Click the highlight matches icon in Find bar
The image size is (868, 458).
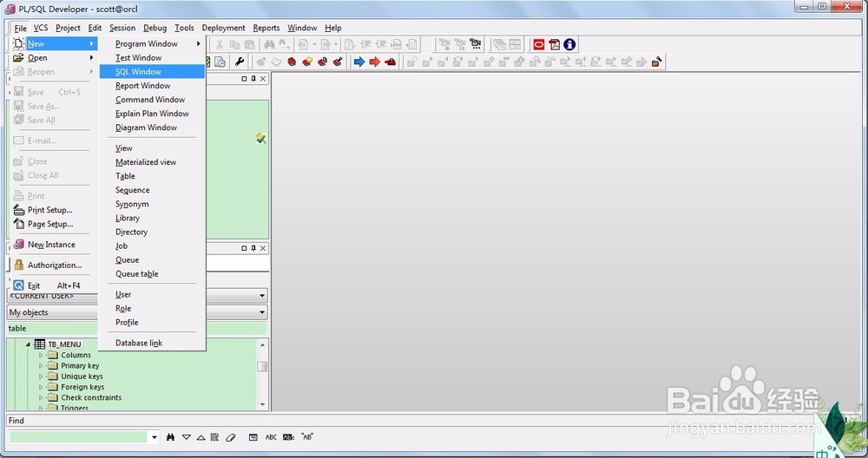214,437
